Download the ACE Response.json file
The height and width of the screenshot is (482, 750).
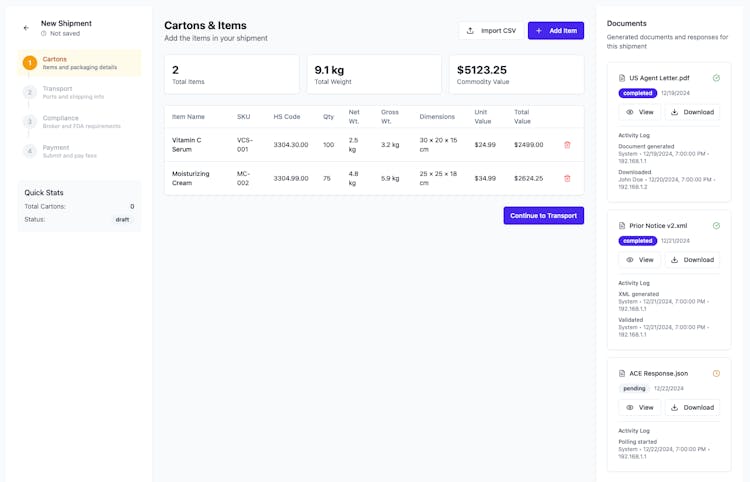692,407
